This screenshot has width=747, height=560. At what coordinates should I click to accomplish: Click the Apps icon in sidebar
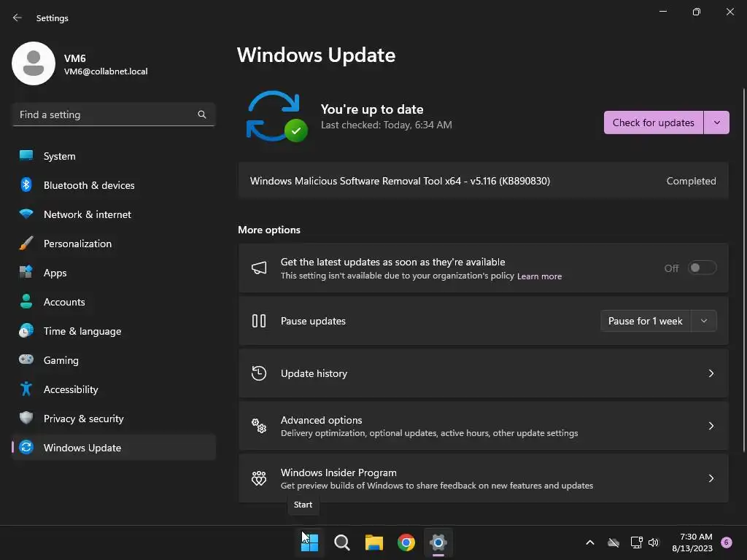click(26, 273)
